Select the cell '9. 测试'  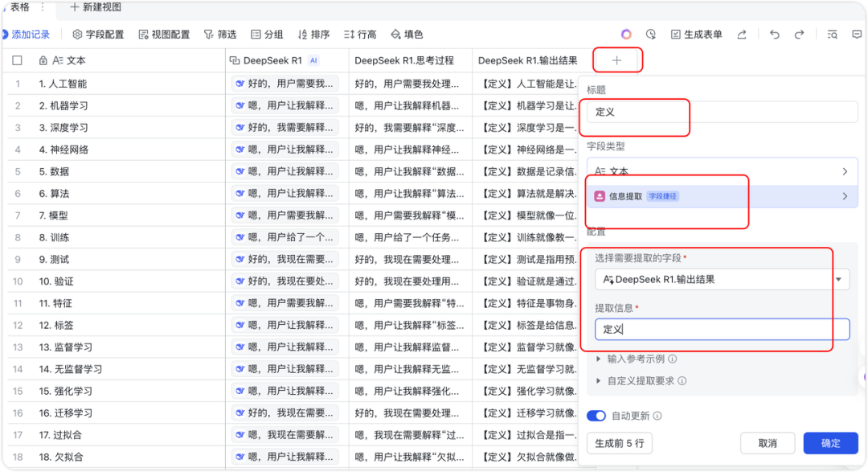[x=127, y=259]
